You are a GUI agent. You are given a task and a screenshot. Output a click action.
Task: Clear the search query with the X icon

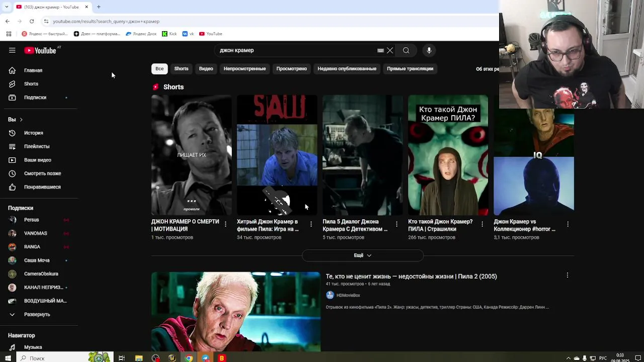point(390,50)
